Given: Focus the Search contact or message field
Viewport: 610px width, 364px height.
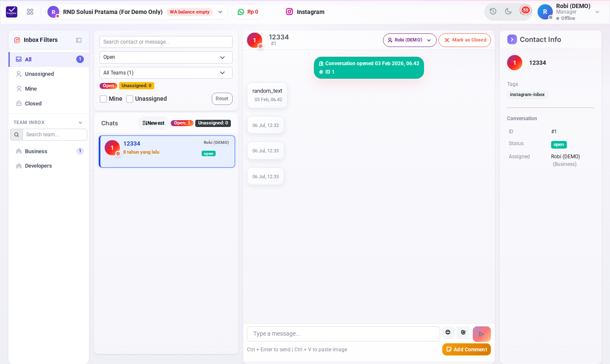Looking at the screenshot, I should click(166, 42).
